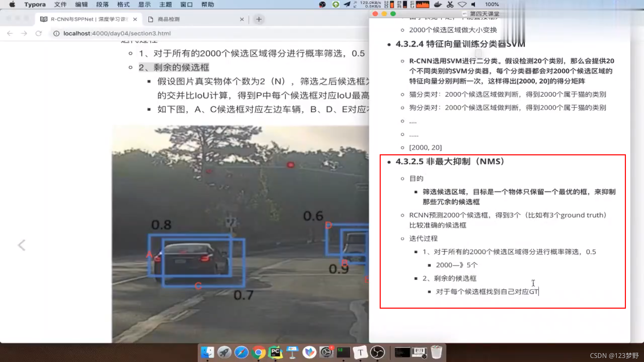Click Docker whale icon in menu bar
This screenshot has width=644, height=362.
pos(438,4)
